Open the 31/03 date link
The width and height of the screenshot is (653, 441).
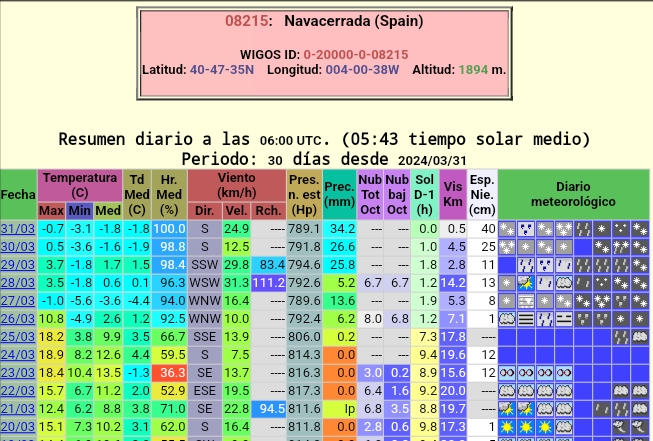pos(18,229)
